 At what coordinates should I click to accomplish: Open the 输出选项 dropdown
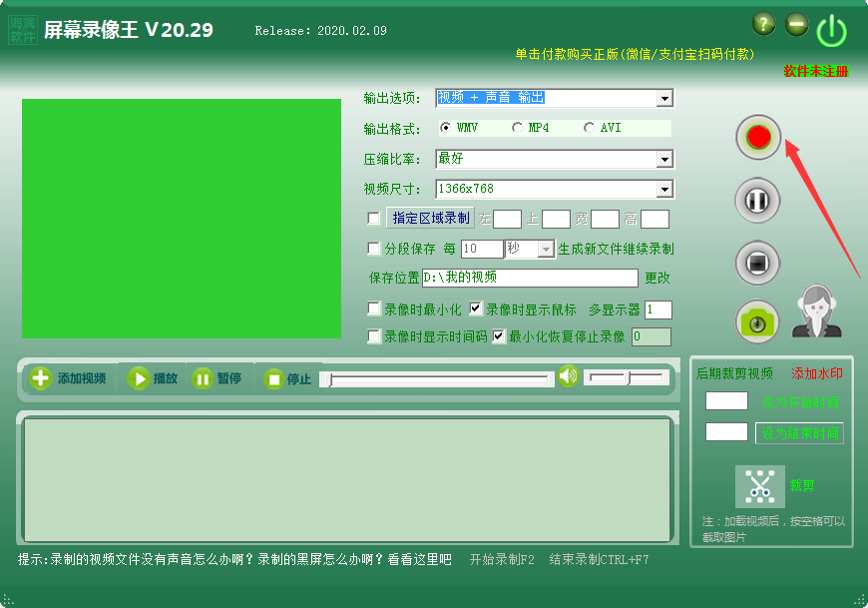coord(664,98)
